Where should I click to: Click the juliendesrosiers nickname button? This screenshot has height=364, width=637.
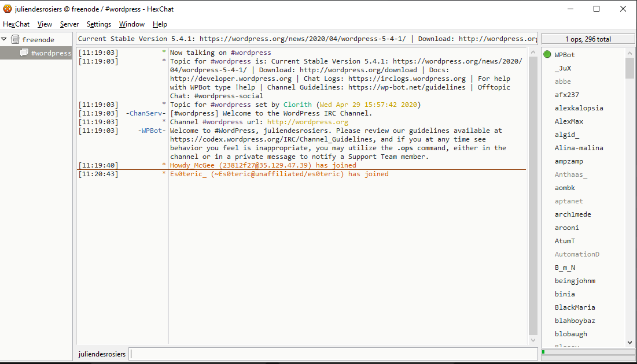tap(102, 354)
